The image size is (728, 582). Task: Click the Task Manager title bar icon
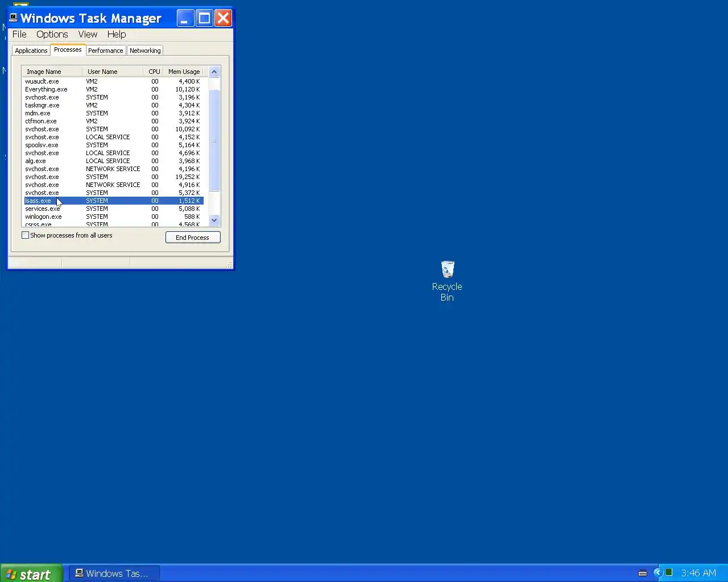[13, 18]
